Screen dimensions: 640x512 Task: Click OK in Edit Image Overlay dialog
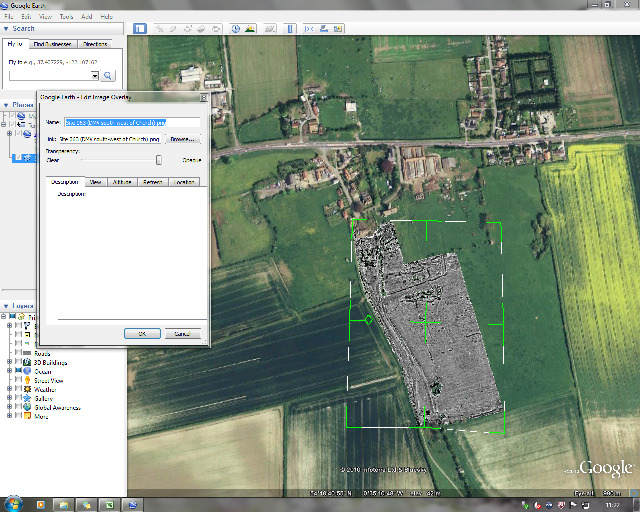click(x=142, y=334)
